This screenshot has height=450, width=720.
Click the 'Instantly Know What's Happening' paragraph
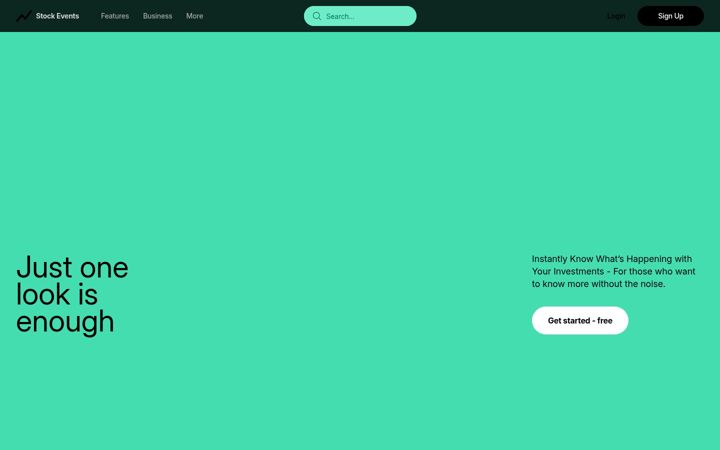pos(613,271)
